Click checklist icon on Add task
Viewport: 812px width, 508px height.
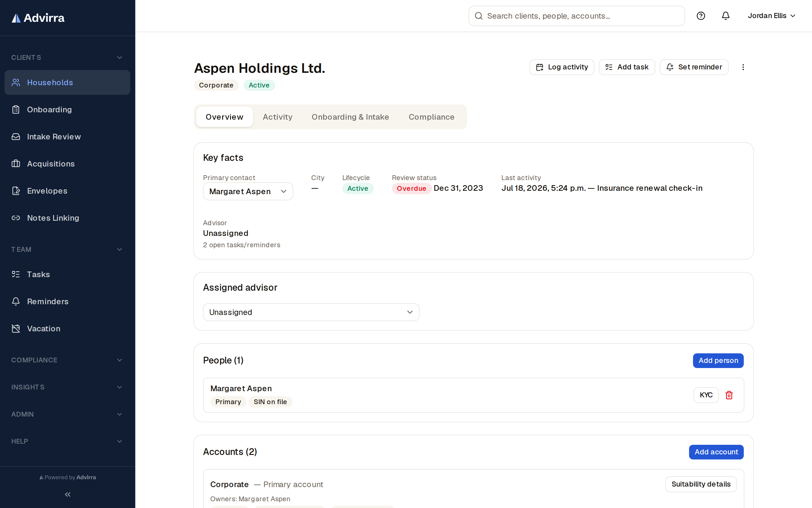click(609, 67)
